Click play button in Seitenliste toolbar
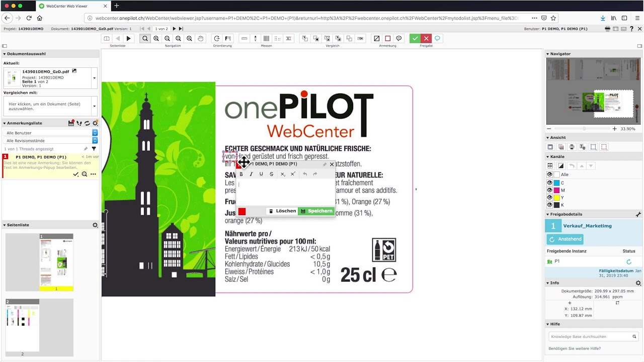The image size is (644, 362). [x=128, y=38]
